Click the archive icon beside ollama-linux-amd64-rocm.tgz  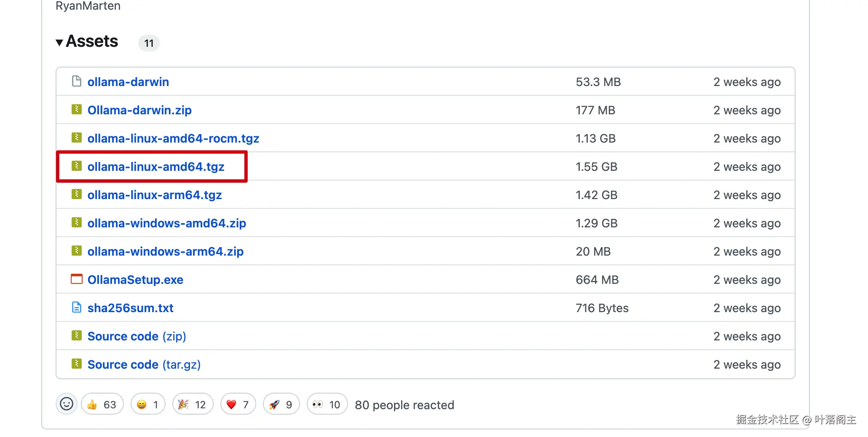point(77,138)
